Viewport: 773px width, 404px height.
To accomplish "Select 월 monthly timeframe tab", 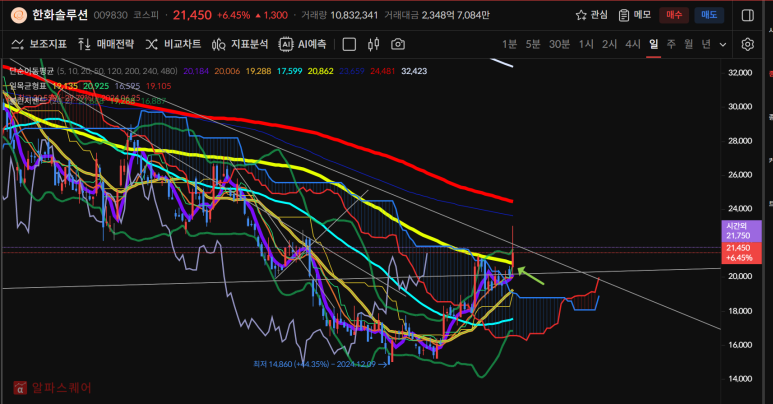I will [689, 44].
